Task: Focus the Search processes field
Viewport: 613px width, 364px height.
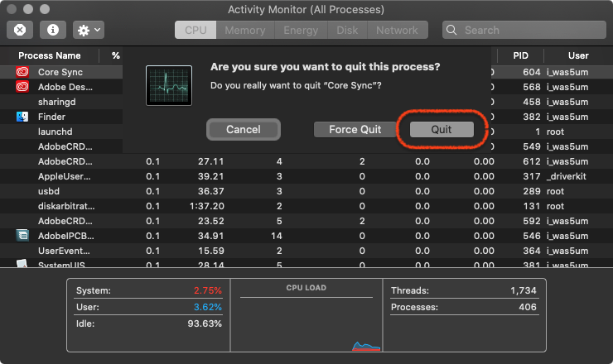Action: pos(524,30)
